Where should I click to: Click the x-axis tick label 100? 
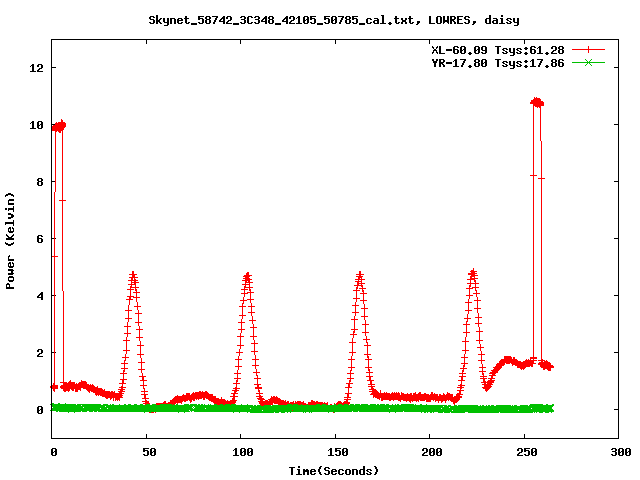click(x=243, y=452)
